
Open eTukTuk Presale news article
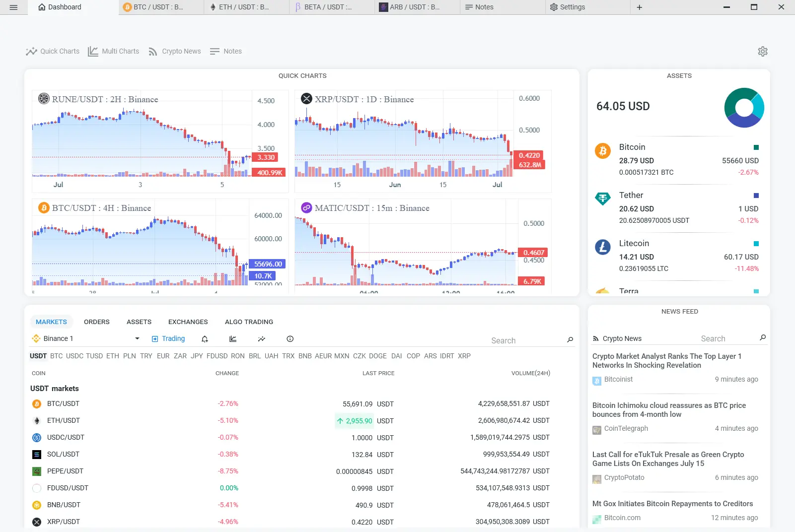[x=668, y=459]
